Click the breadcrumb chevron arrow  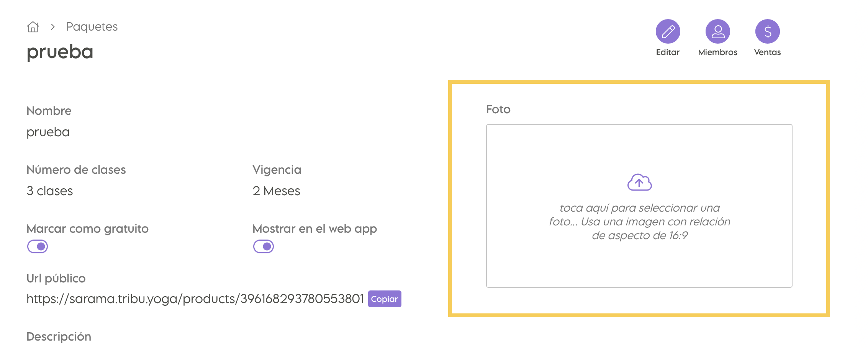[x=53, y=27]
